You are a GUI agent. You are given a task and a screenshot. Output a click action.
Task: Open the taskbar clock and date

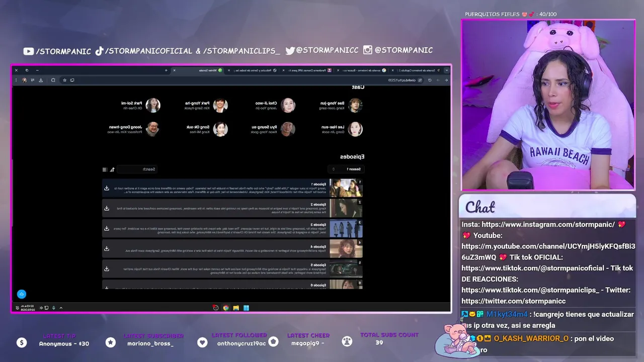tap(28, 308)
